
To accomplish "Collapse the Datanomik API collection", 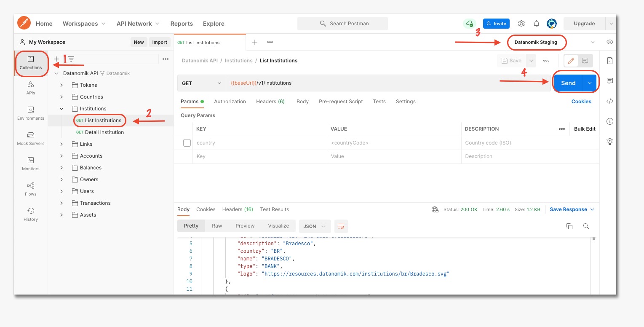I will 56,73.
